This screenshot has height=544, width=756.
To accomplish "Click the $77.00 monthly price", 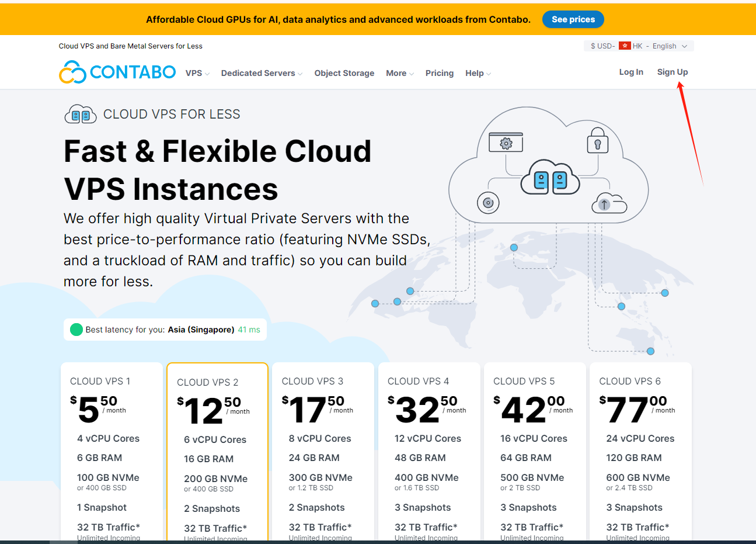I will tap(637, 408).
